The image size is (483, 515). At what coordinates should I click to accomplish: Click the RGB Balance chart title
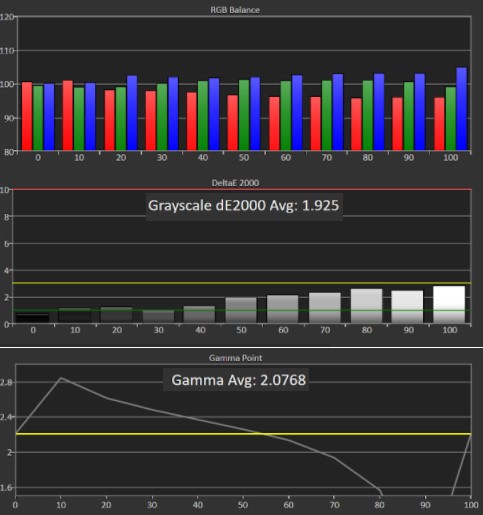click(235, 10)
